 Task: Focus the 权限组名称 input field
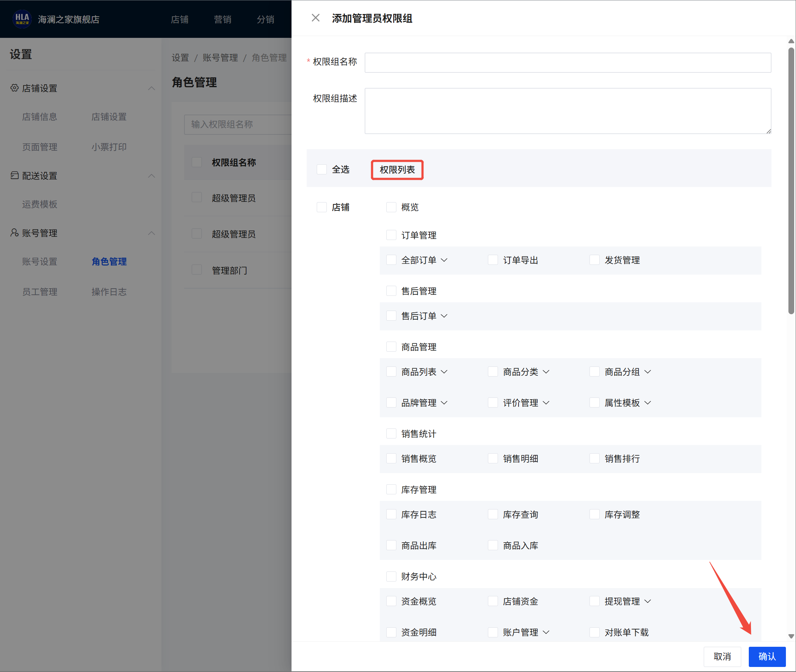(568, 62)
